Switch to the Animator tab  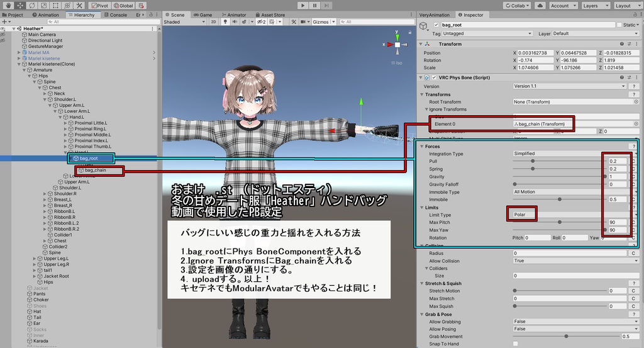coord(234,15)
